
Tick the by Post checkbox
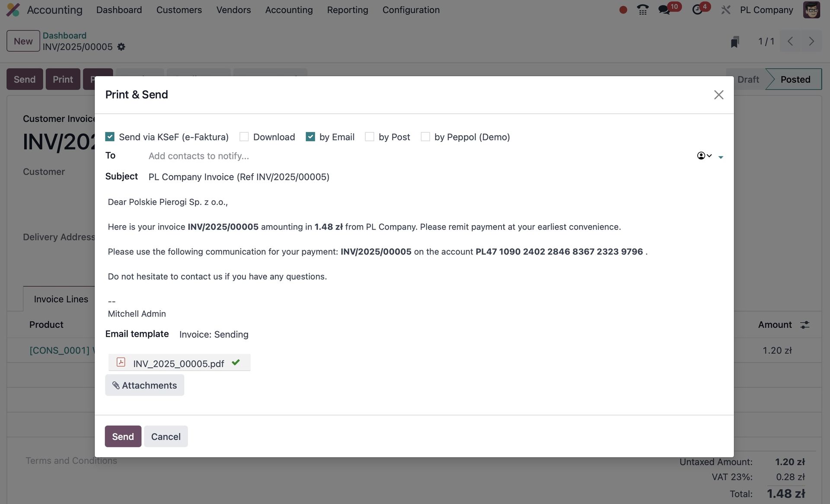[x=370, y=137]
